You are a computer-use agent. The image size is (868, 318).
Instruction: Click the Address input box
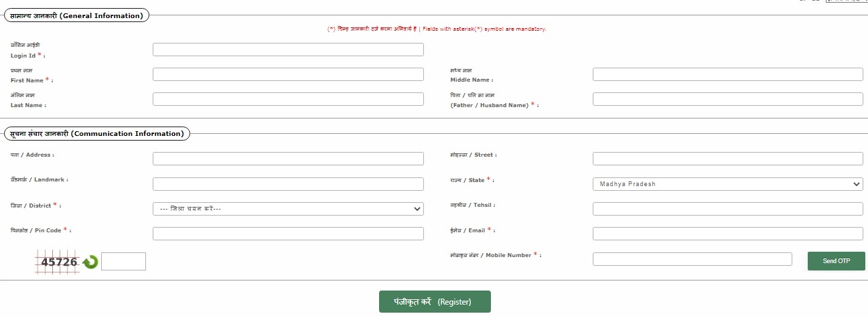(288, 159)
